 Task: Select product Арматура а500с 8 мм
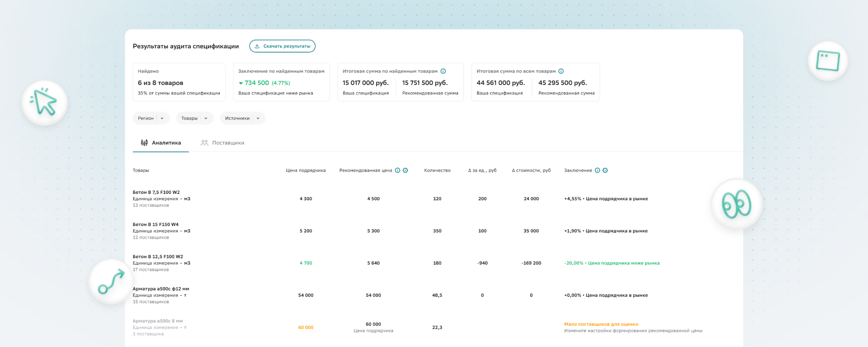[158, 321]
